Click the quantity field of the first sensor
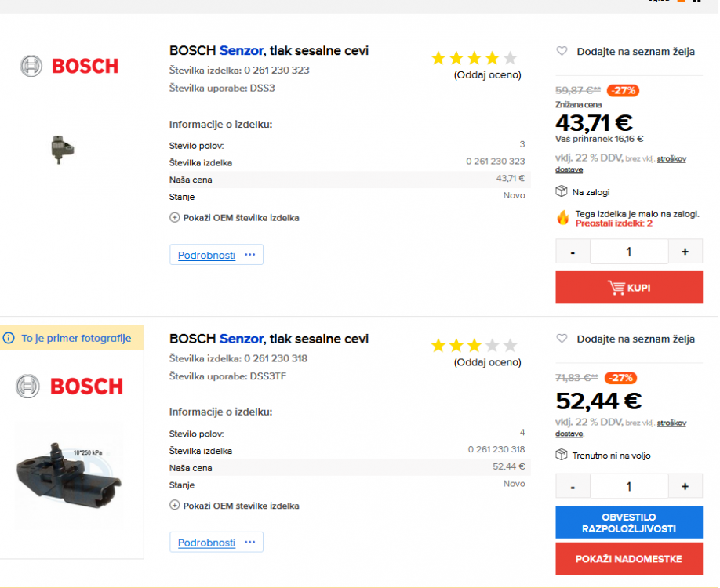 pos(629,252)
